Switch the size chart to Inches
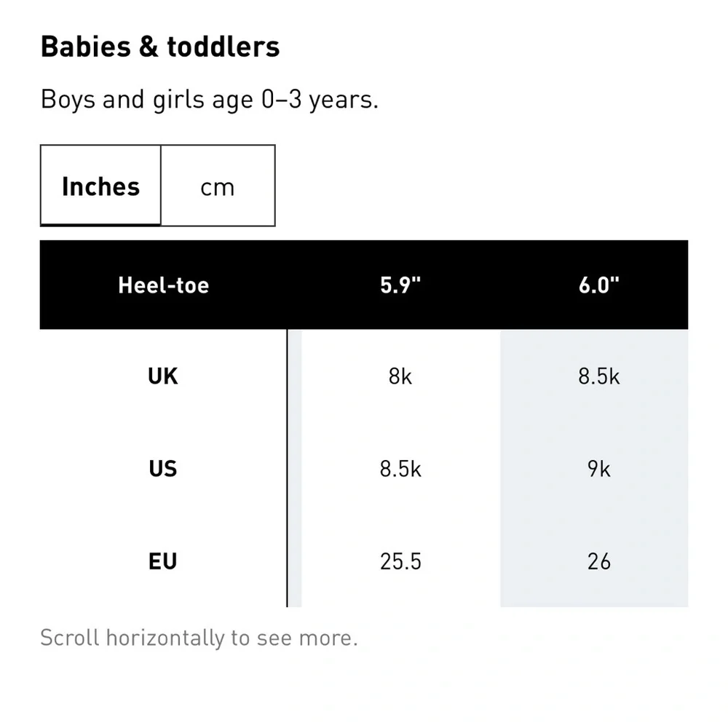Viewport: 728px width, 728px height. click(100, 185)
